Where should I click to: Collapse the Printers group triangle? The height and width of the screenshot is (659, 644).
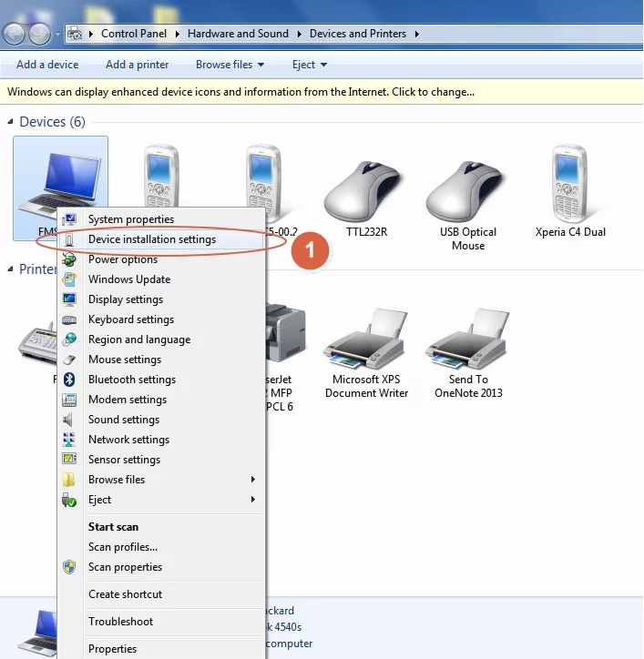(10, 269)
